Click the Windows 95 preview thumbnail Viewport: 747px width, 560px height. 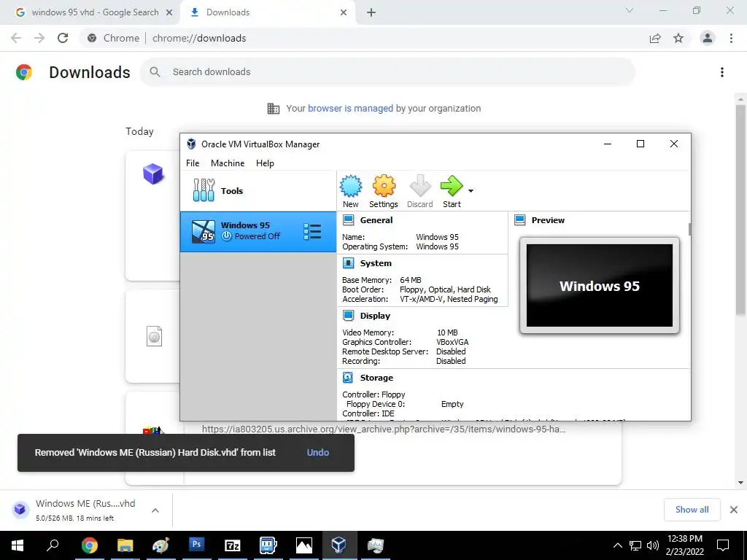600,286
